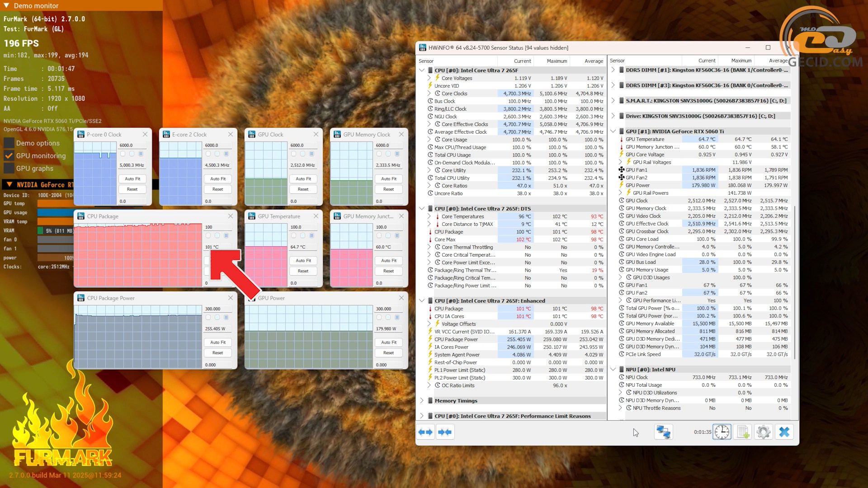Click the expand columns double-arrow icon in HWiNFO

pyautogui.click(x=425, y=432)
